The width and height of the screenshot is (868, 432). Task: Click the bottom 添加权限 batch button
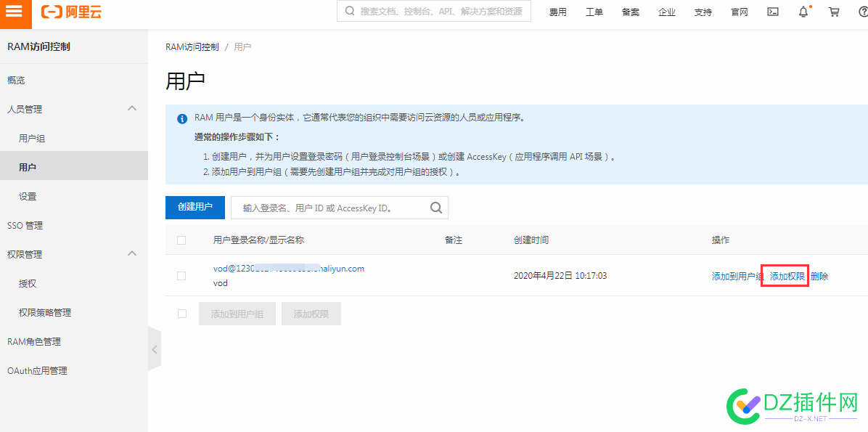pyautogui.click(x=311, y=314)
